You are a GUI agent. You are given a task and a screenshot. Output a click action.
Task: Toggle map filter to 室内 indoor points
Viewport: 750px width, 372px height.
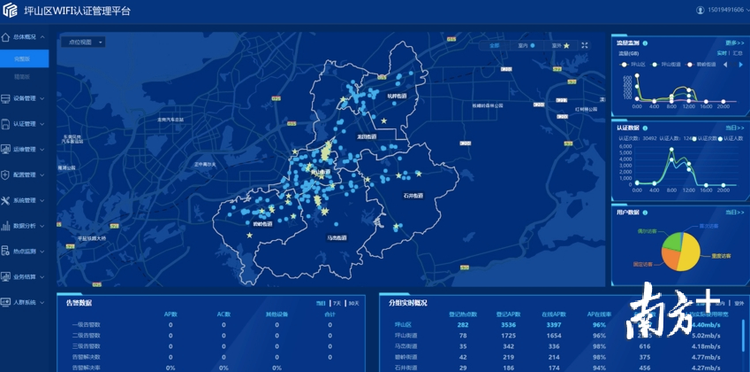pos(526,45)
